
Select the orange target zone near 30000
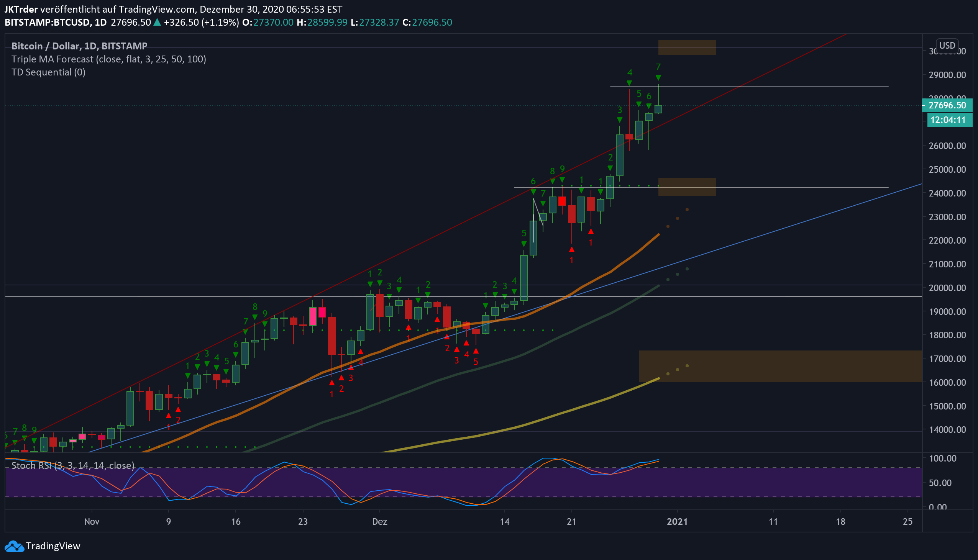tap(687, 48)
